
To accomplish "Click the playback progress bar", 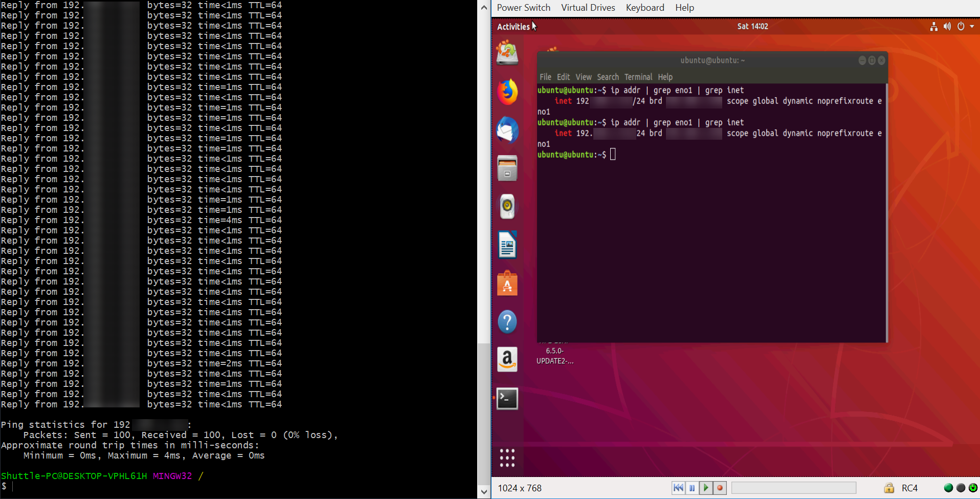I will tap(793, 488).
